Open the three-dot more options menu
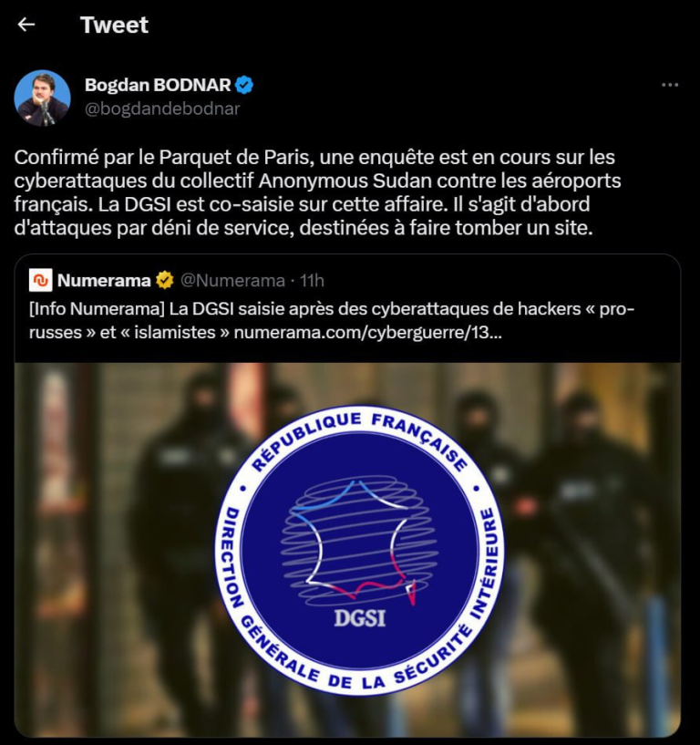Screen dimensions: 700x745 click(670, 85)
